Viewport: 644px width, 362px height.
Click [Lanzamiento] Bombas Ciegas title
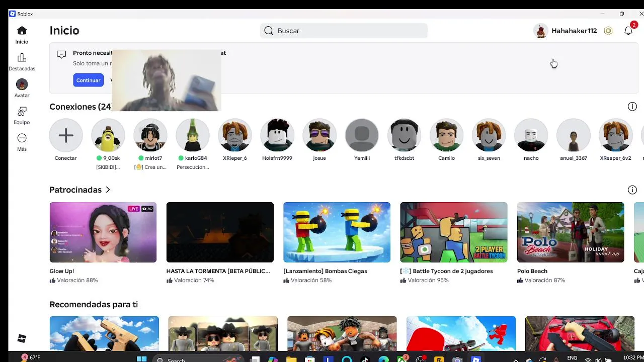pos(325,271)
